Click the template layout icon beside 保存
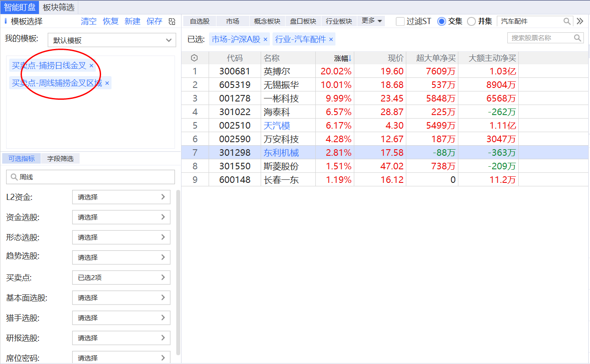590x364 pixels. coord(172,21)
